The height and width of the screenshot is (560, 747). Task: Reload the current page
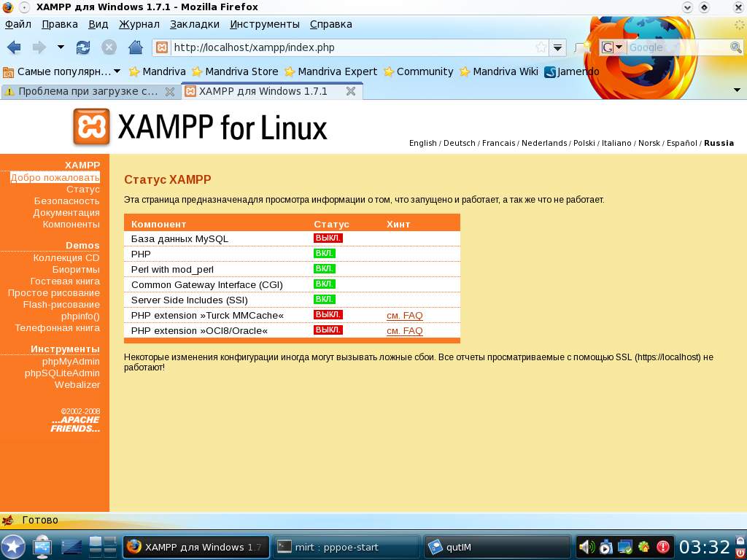click(83, 47)
